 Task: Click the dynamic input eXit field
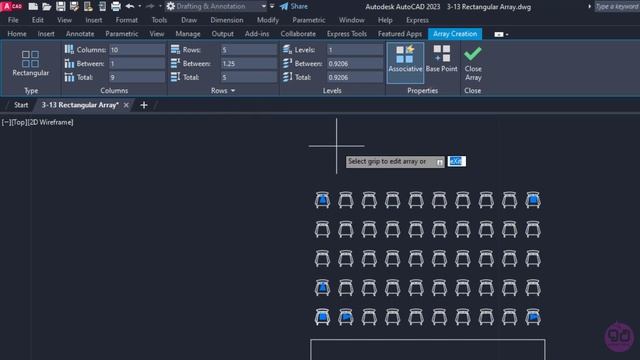[x=456, y=162]
